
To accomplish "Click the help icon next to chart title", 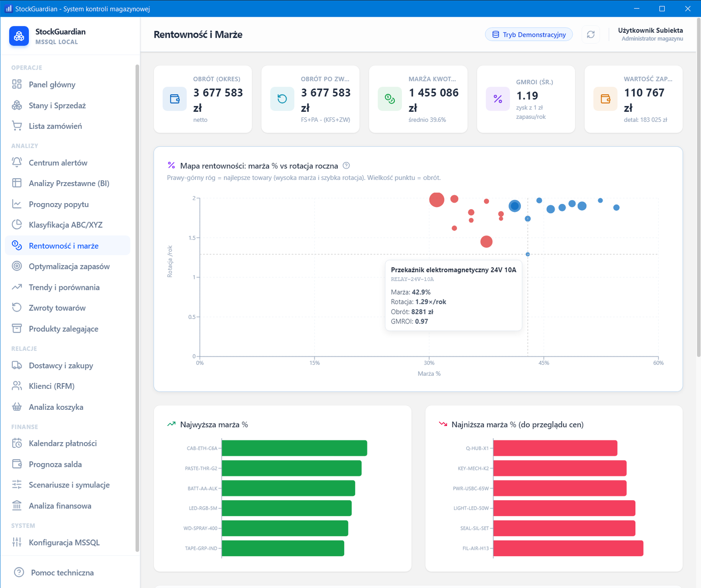I will coord(346,165).
